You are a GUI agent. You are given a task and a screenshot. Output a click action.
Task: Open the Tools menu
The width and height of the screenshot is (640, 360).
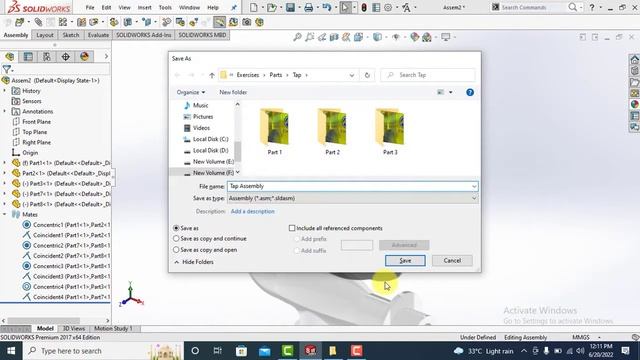[x=165, y=7]
